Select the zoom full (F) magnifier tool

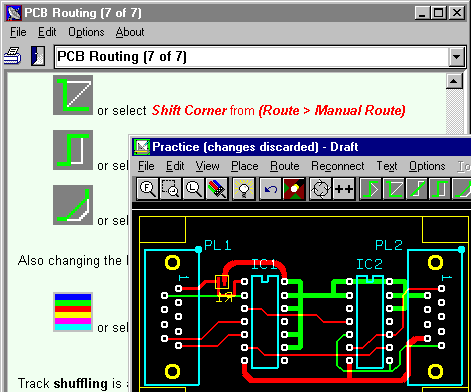coord(147,189)
